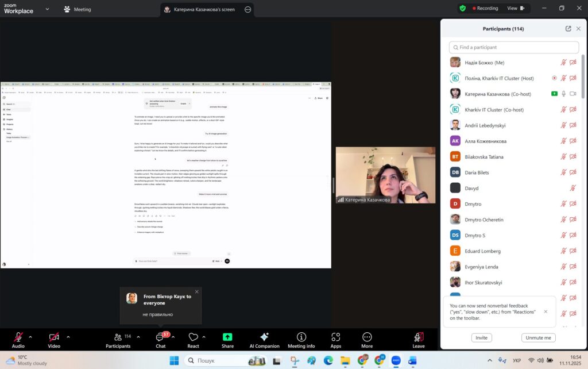The height and width of the screenshot is (369, 588).
Task: Open the Chat panel icon
Action: click(160, 337)
